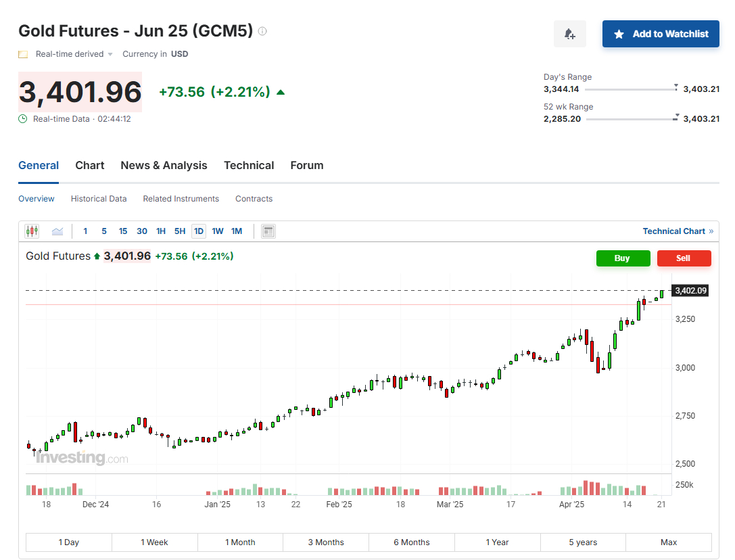Screen dimensions: 735x560
Task: Switch chart to 5H interval
Action: click(x=180, y=231)
